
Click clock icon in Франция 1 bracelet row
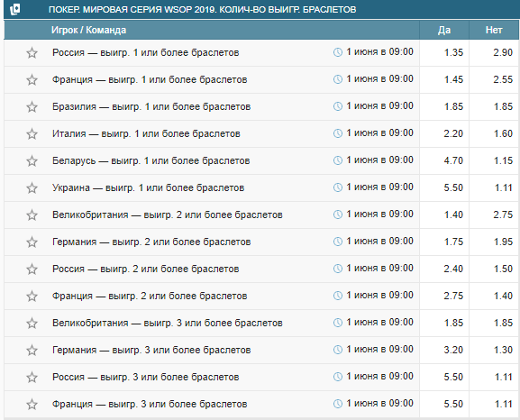click(338, 79)
